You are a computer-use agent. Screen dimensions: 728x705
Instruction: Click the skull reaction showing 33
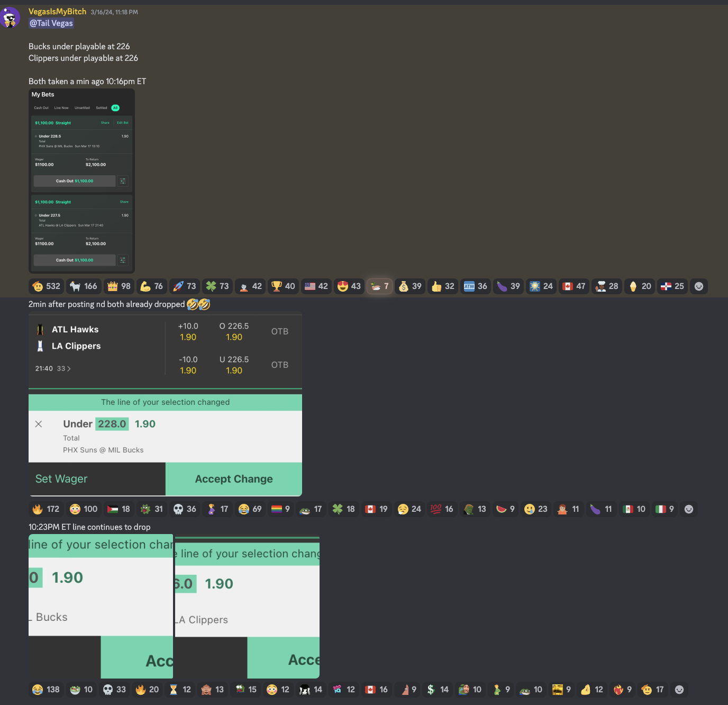pos(114,690)
